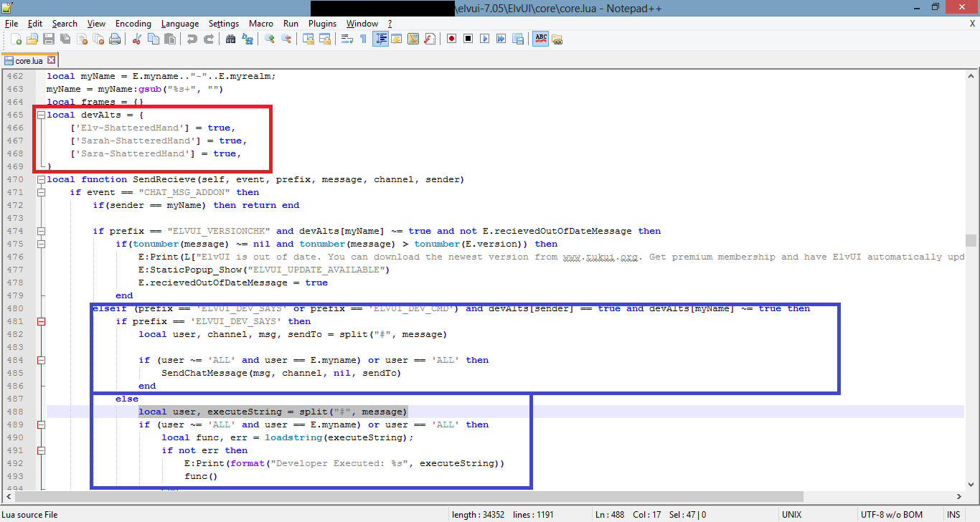
Task: Open the function list toolbar icon
Action: tap(429, 39)
